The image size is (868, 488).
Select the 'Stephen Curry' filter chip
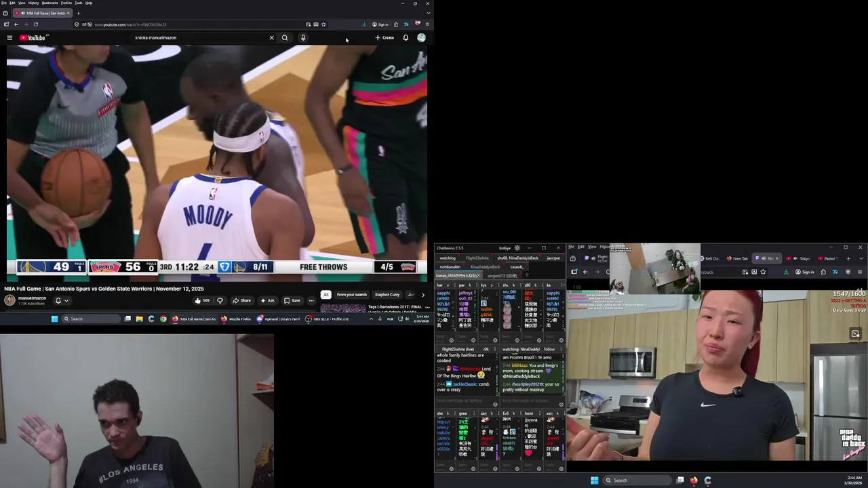[387, 295]
